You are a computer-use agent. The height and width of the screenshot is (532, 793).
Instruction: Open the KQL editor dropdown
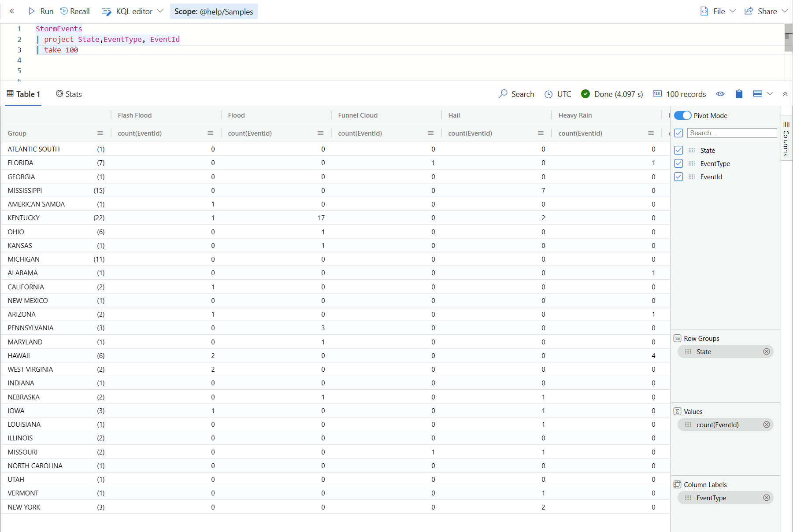[133, 11]
